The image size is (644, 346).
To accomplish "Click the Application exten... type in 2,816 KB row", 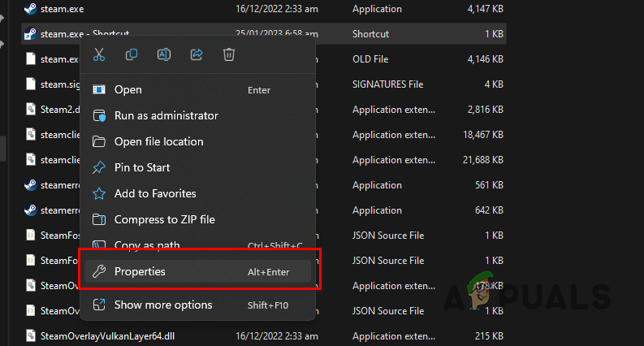I will pyautogui.click(x=393, y=110).
